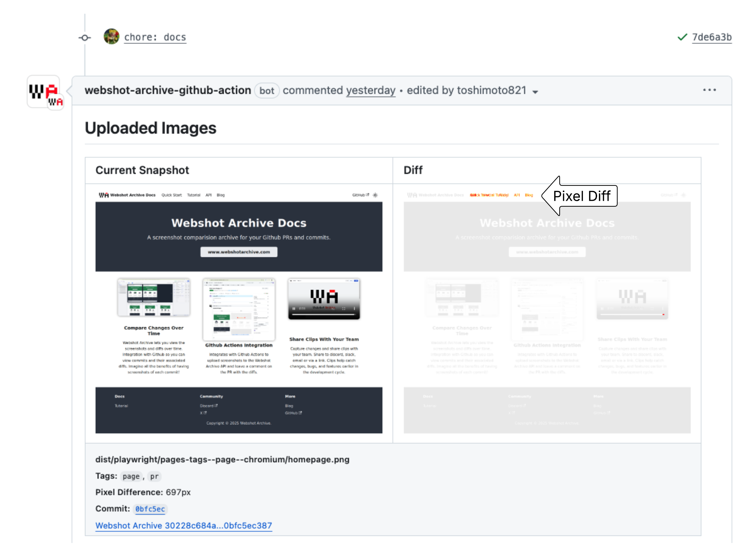Image resolution: width=756 pixels, height=557 pixels.
Task: Open the 7de6a3b commit link
Action: coord(712,37)
